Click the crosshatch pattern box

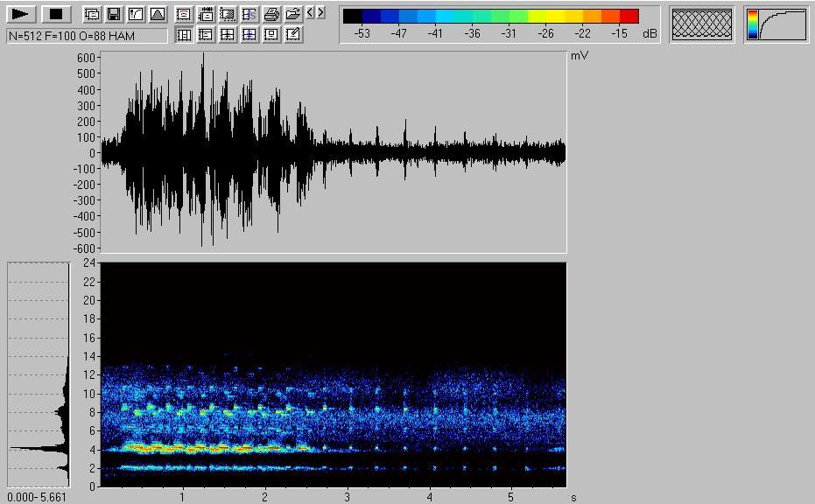(x=702, y=24)
